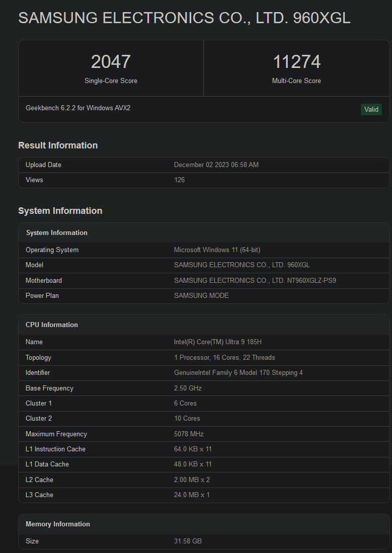Click the L1 Data Cache label
392x553 pixels.
47,464
